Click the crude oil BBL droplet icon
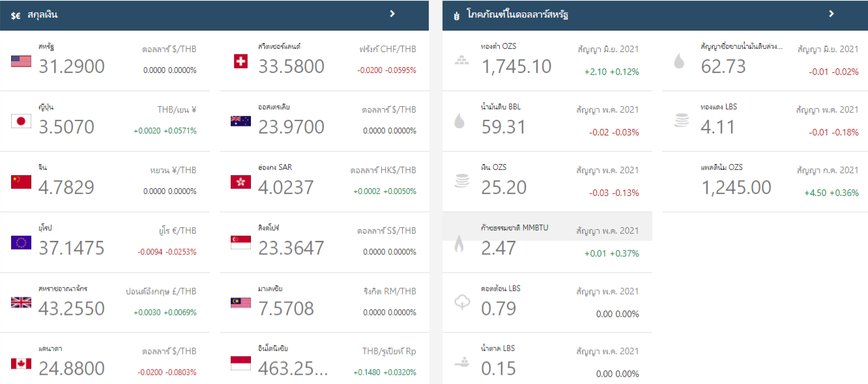Screen dimensions: 868x384 point(459,121)
